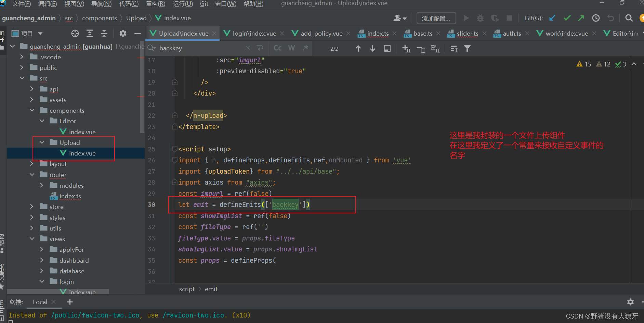Image resolution: width=644 pixels, height=323 pixels.
Task: Open Search Everywhere with the magnifier icon
Action: [629, 18]
